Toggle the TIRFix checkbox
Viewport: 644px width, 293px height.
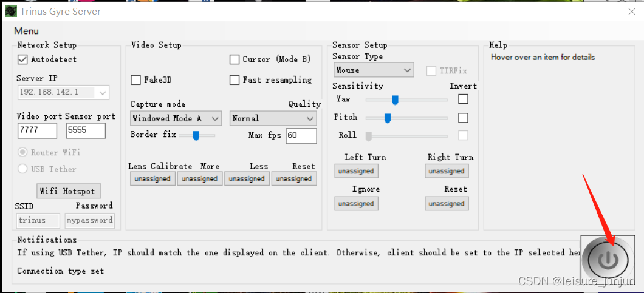(x=431, y=70)
